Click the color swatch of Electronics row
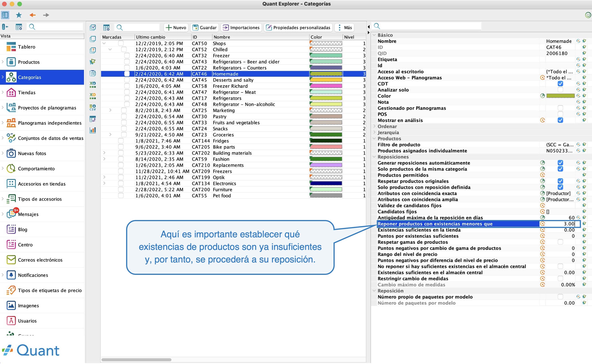Viewport: 592px width, 364px height. pos(326,183)
